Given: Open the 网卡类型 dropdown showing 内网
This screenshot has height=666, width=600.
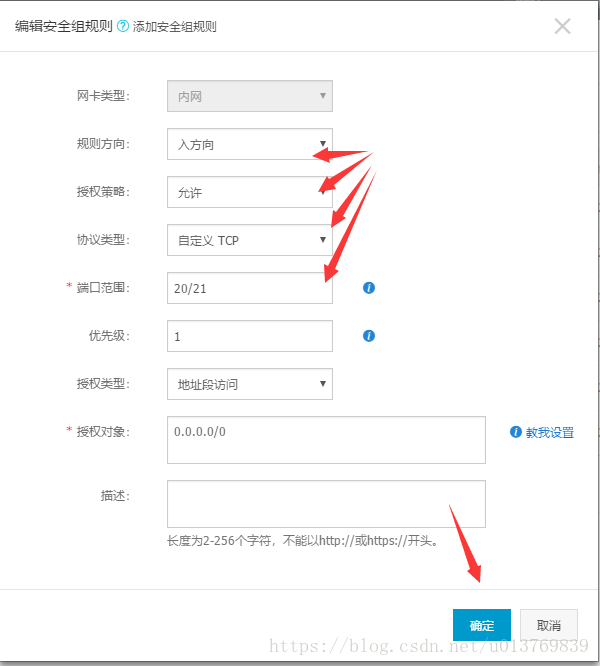Looking at the screenshot, I should [x=250, y=96].
